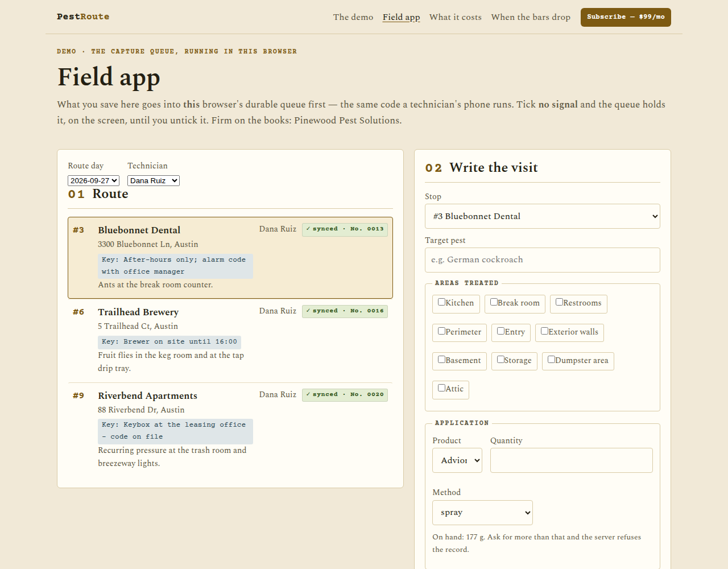
Task: Open the Field app nav link
Action: click(402, 17)
